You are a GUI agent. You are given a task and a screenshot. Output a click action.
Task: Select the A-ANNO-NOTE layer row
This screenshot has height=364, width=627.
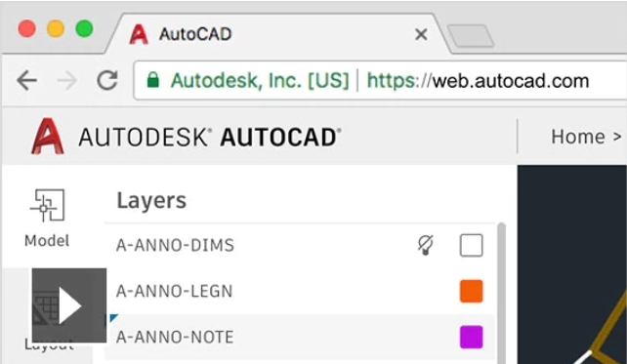(x=300, y=337)
